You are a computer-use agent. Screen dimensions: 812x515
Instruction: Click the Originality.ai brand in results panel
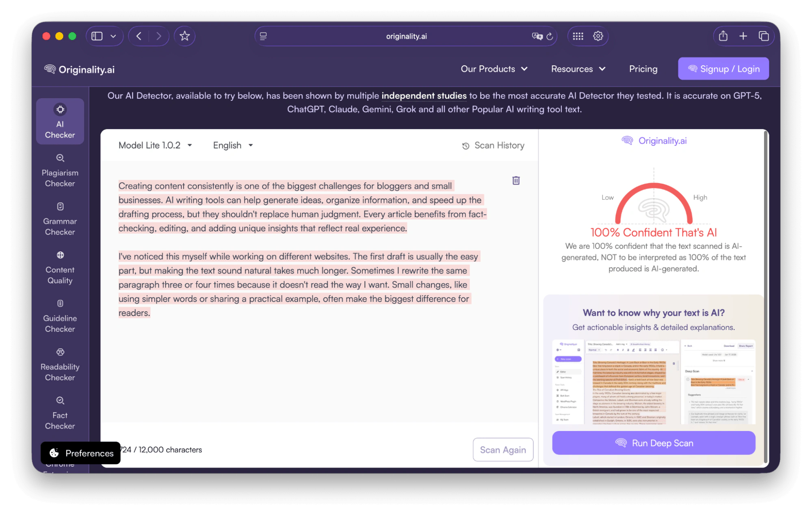click(654, 141)
